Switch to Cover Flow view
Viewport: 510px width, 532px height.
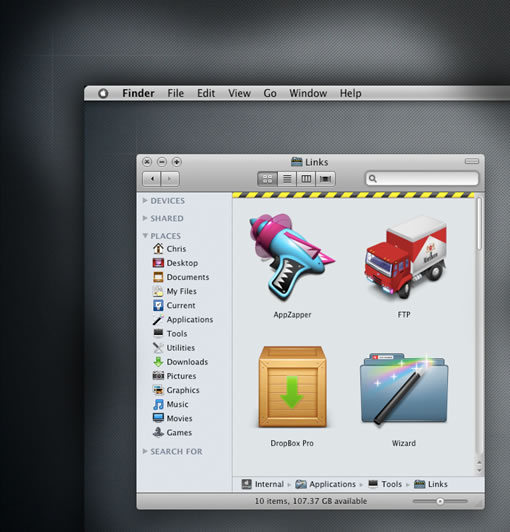tap(325, 179)
